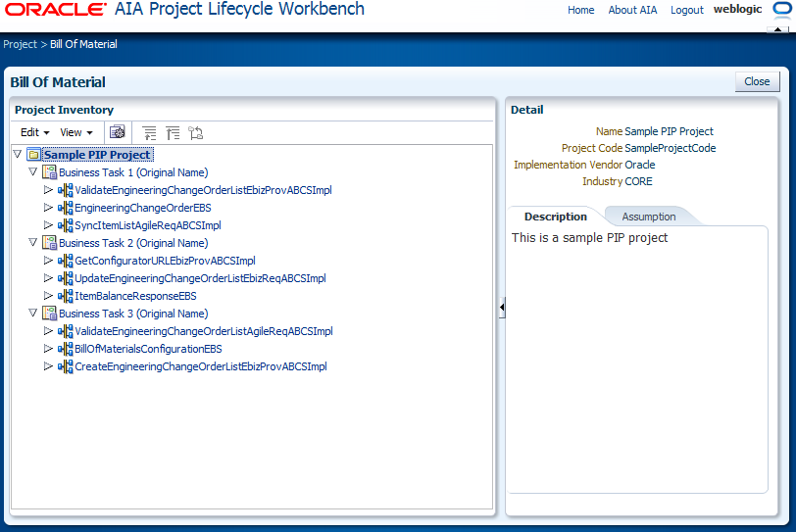Click the Go To Top toolbar icon

coord(173,133)
